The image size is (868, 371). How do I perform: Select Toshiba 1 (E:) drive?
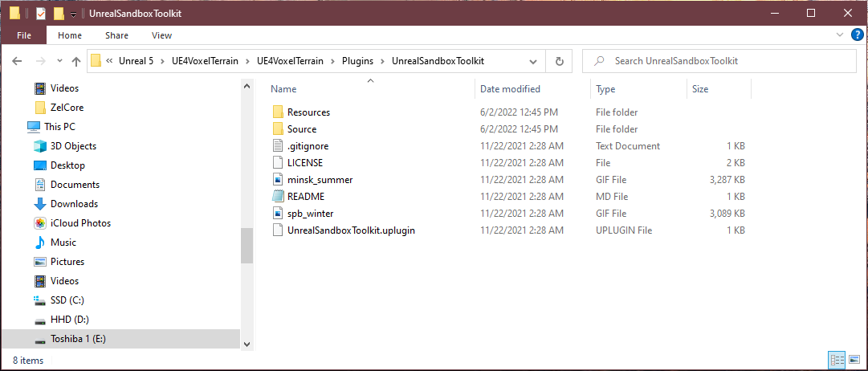pos(78,339)
